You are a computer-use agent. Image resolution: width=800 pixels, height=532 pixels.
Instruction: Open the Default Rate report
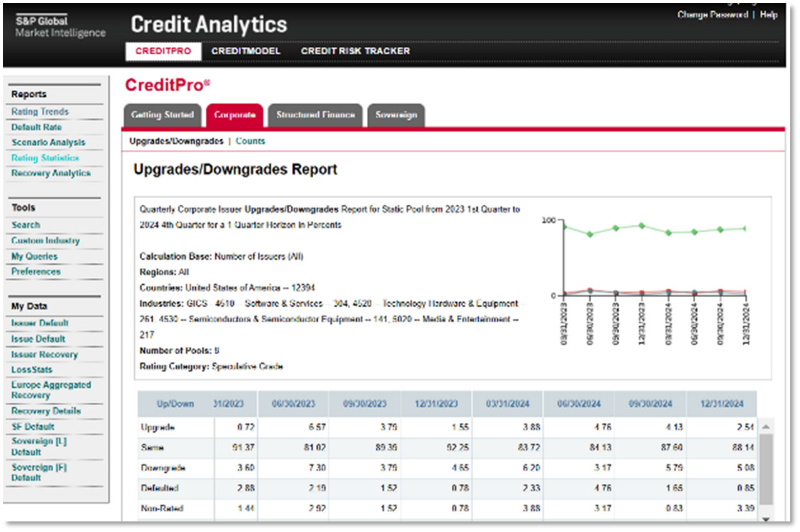36,127
